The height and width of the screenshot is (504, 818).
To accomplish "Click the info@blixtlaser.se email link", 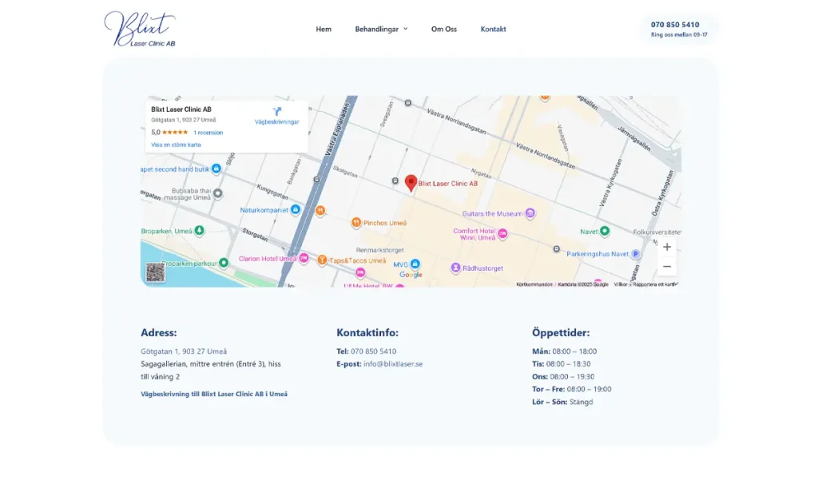I will click(393, 363).
